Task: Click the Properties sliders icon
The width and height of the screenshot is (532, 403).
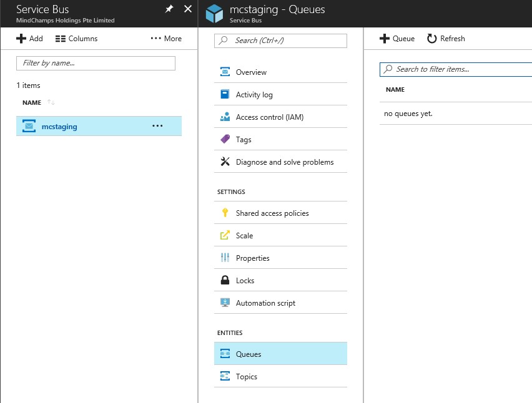Action: pyautogui.click(x=225, y=258)
